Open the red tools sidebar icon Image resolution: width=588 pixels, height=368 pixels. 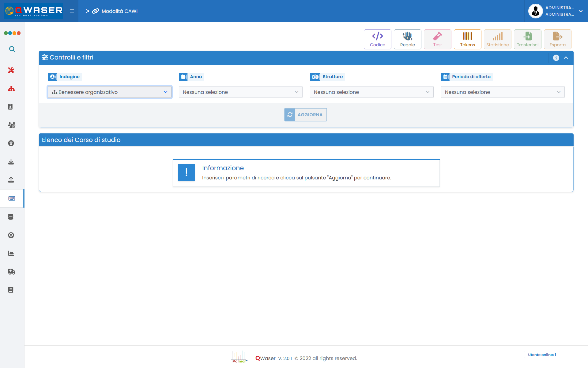11,70
